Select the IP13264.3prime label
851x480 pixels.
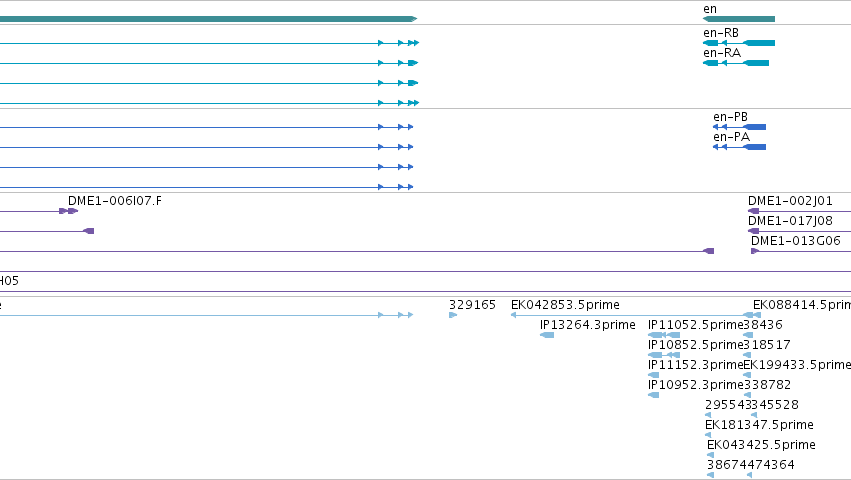tap(588, 325)
